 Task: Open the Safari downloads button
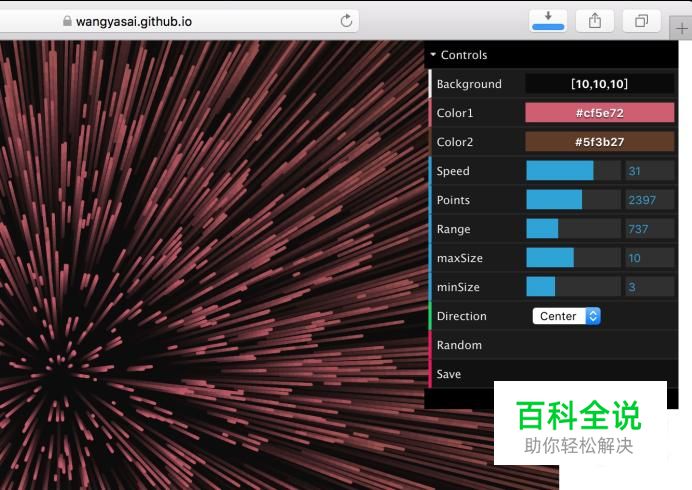548,21
